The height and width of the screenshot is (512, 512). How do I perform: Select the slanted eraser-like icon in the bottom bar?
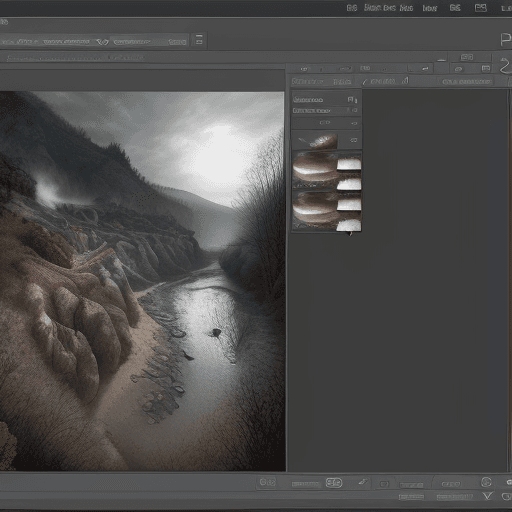coord(363,482)
